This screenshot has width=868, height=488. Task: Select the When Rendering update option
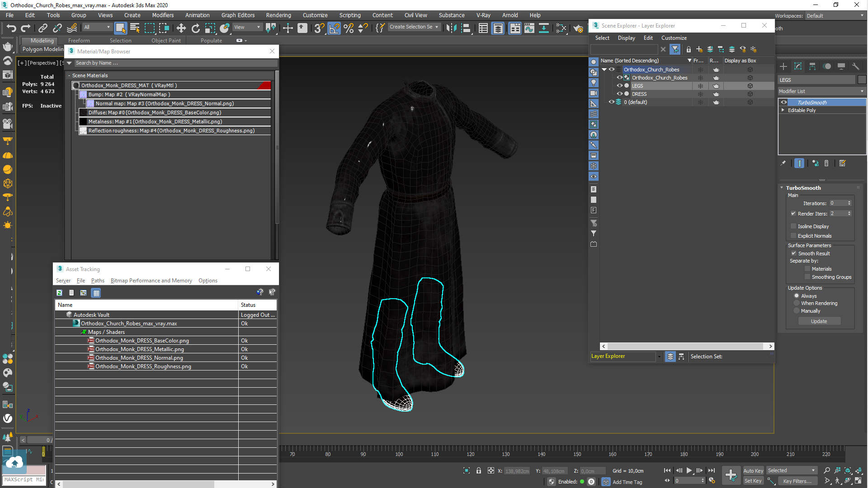coord(797,303)
